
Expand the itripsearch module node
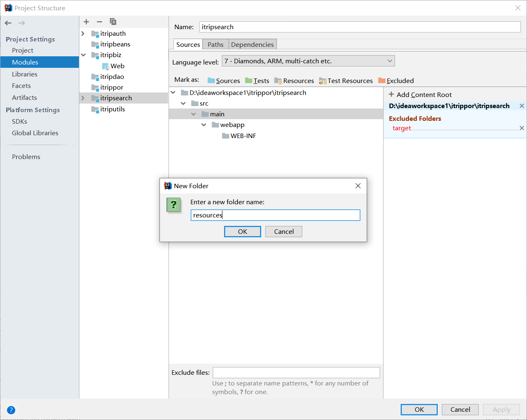tap(83, 98)
